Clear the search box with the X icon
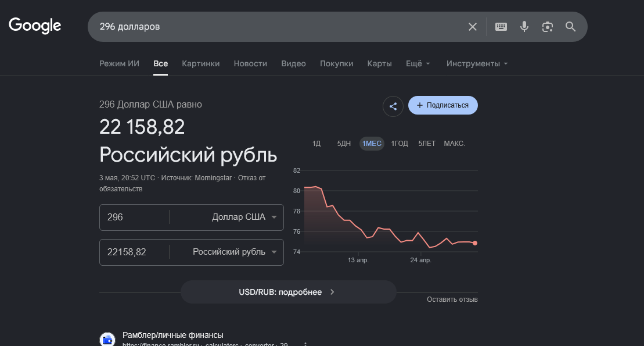Screen dimensions: 644x346 (472, 27)
